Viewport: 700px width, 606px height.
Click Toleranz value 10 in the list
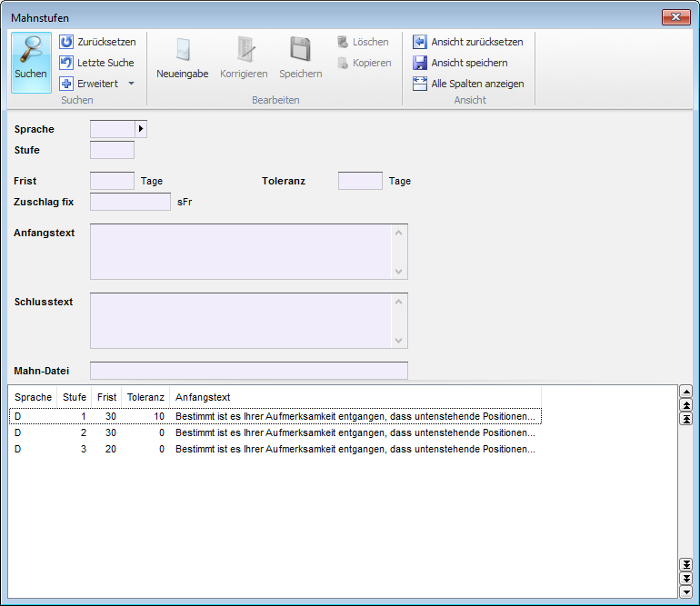point(159,416)
